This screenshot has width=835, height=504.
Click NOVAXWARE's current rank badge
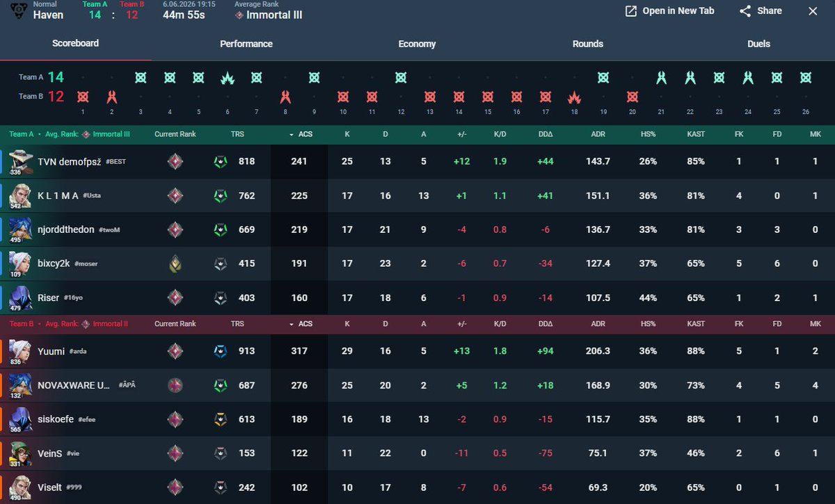click(175, 385)
